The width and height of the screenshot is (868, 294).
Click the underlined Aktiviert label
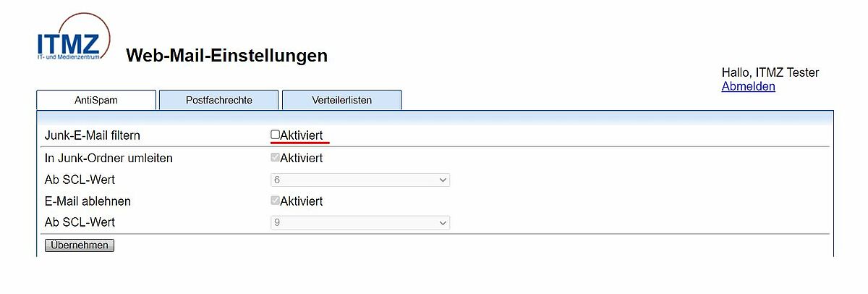pyautogui.click(x=301, y=135)
